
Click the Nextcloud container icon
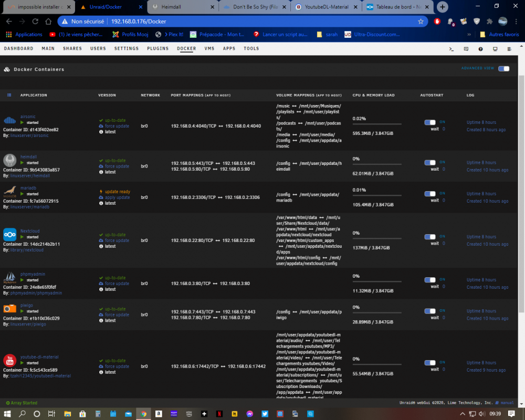tap(9, 235)
